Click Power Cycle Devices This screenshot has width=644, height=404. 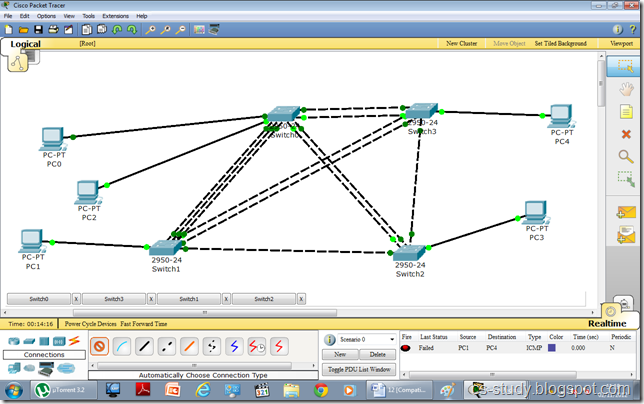tap(90, 324)
